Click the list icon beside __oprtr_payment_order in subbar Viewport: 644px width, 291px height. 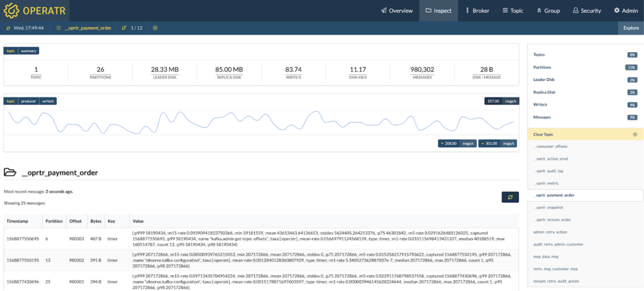(x=58, y=28)
